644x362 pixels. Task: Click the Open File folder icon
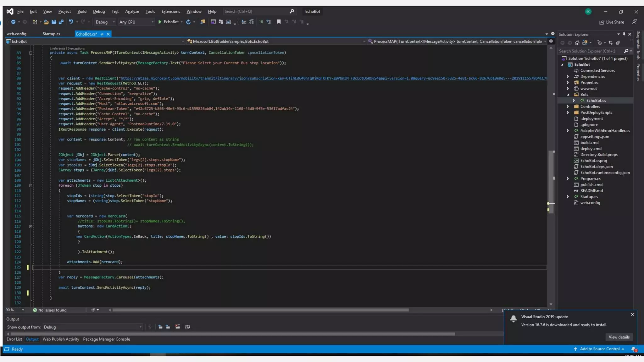pos(46,22)
